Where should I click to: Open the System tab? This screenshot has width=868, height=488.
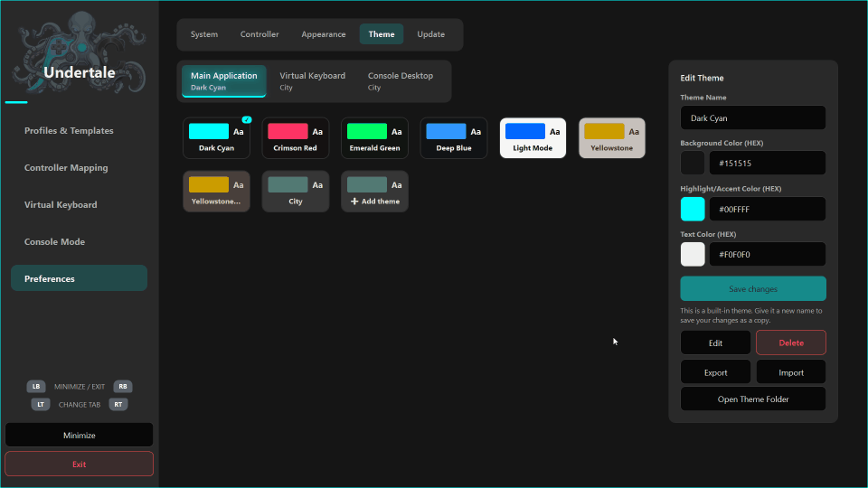[204, 34]
